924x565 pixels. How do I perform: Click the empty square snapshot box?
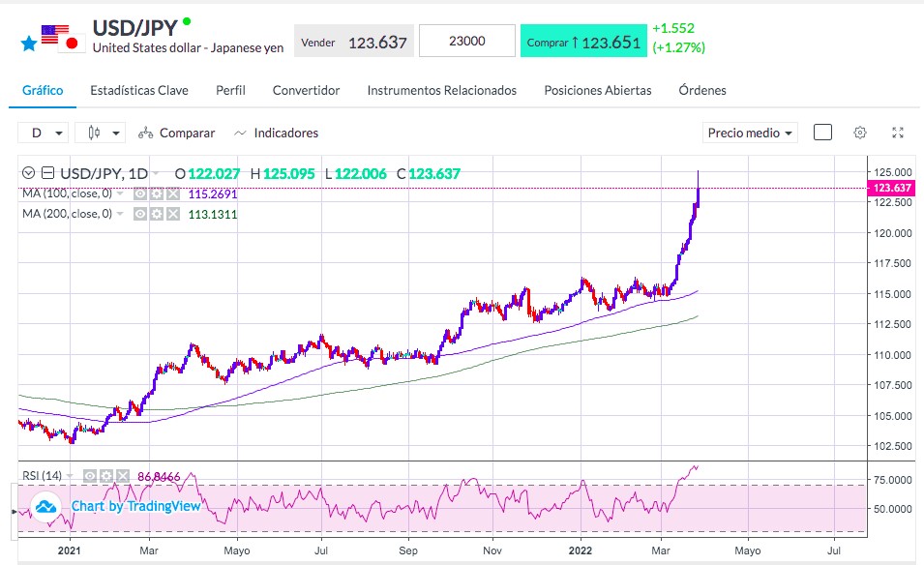(x=822, y=133)
